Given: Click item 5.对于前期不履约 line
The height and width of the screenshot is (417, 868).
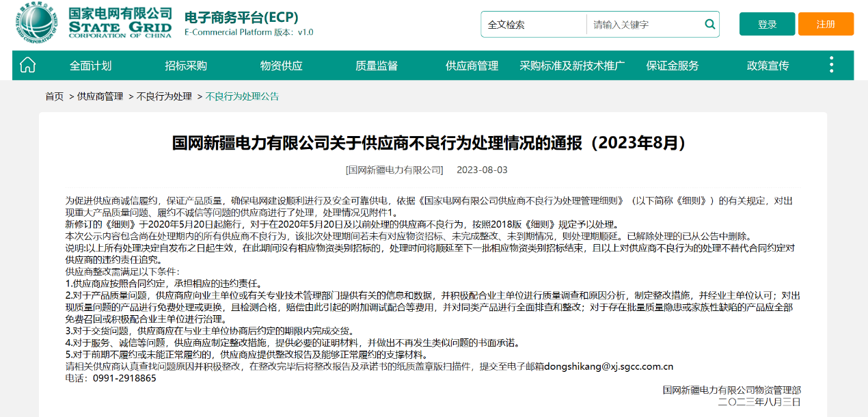Looking at the screenshot, I should click(x=246, y=354).
